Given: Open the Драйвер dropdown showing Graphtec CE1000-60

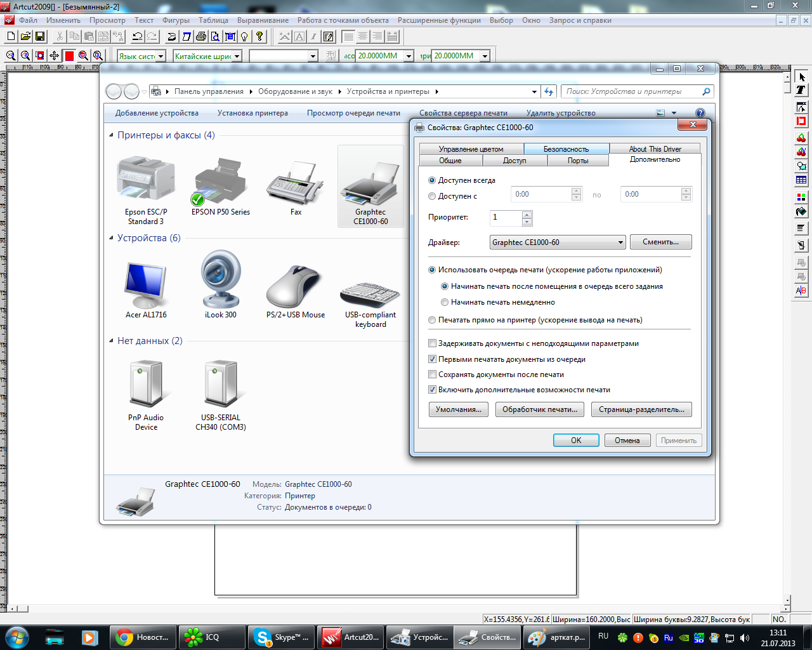Looking at the screenshot, I should 558,242.
